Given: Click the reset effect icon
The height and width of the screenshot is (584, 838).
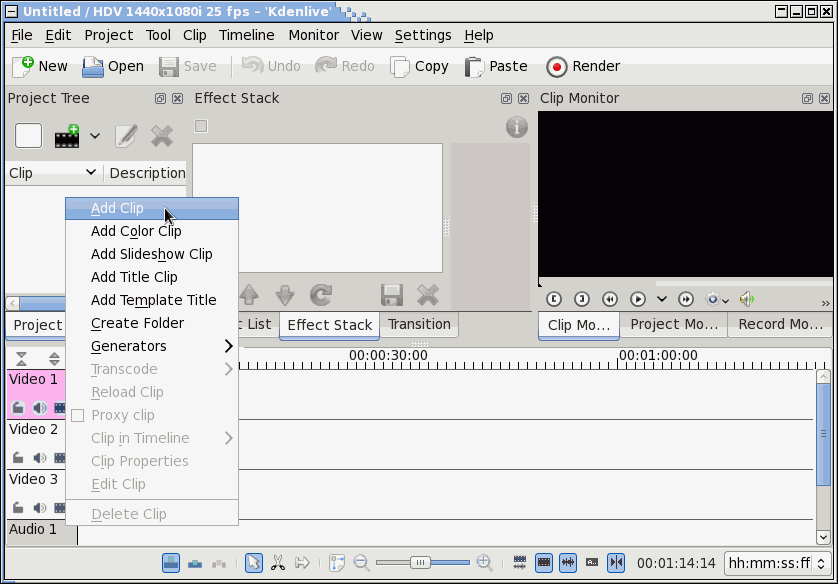Looking at the screenshot, I should pos(321,295).
